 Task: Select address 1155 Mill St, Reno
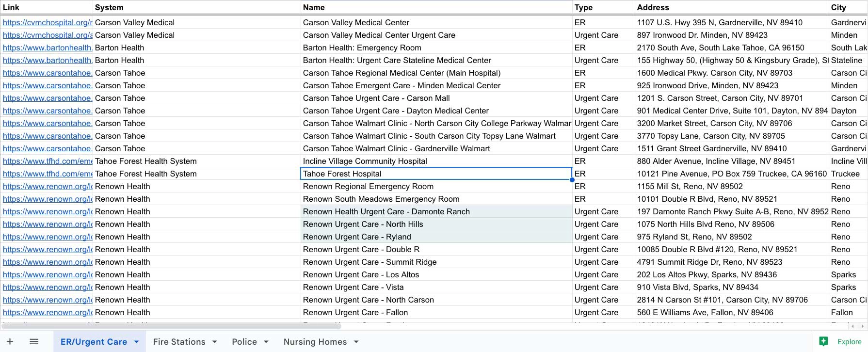pyautogui.click(x=732, y=186)
